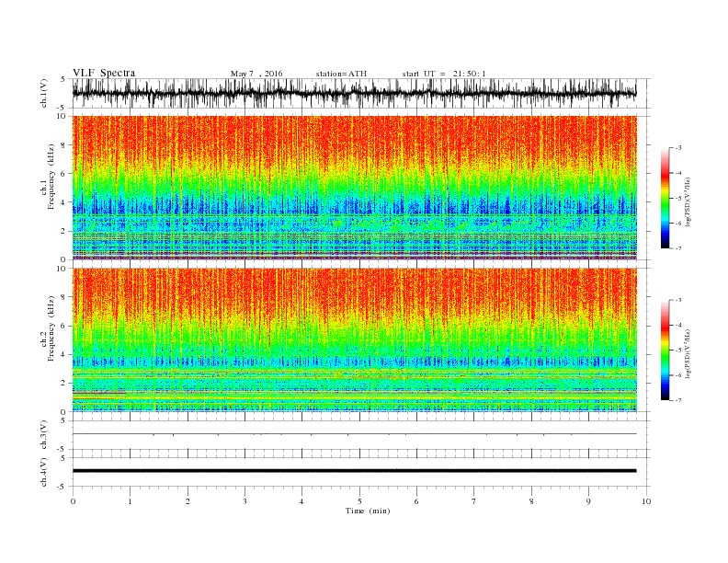This screenshot has width=728, height=563.
Task: Click the thick ch.4 voltage trace band
Action: coord(354,471)
